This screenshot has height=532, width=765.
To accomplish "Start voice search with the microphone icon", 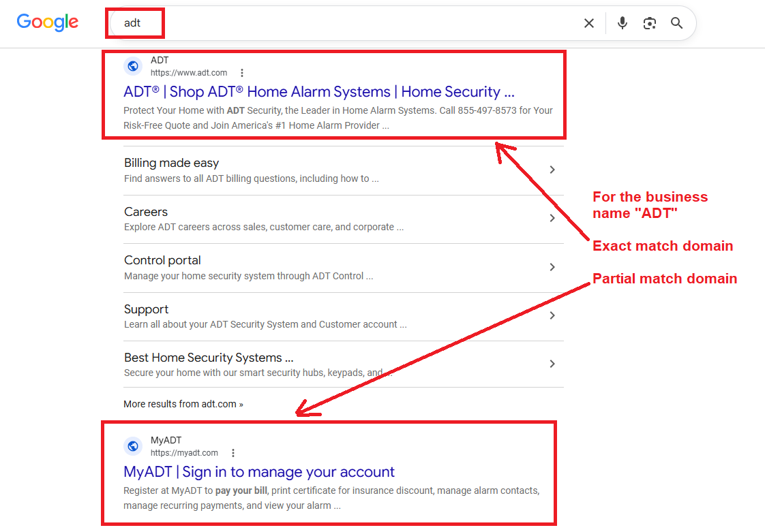I will click(622, 23).
